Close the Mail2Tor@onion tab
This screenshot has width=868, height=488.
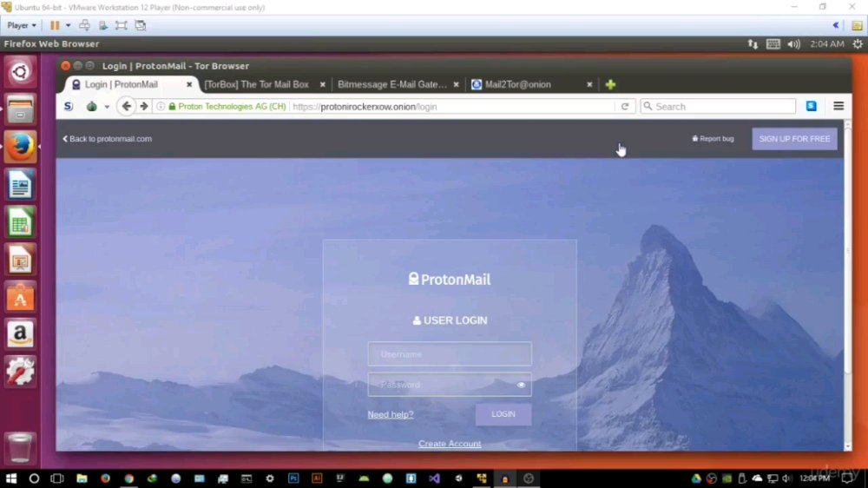tap(589, 84)
